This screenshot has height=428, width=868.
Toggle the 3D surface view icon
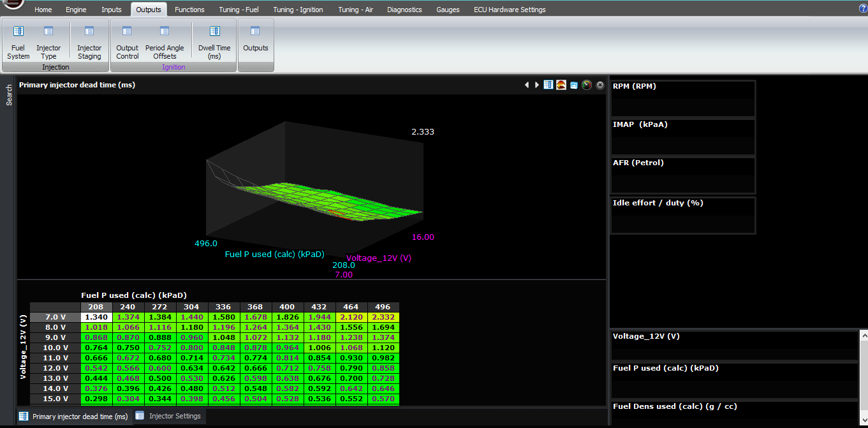click(x=561, y=85)
